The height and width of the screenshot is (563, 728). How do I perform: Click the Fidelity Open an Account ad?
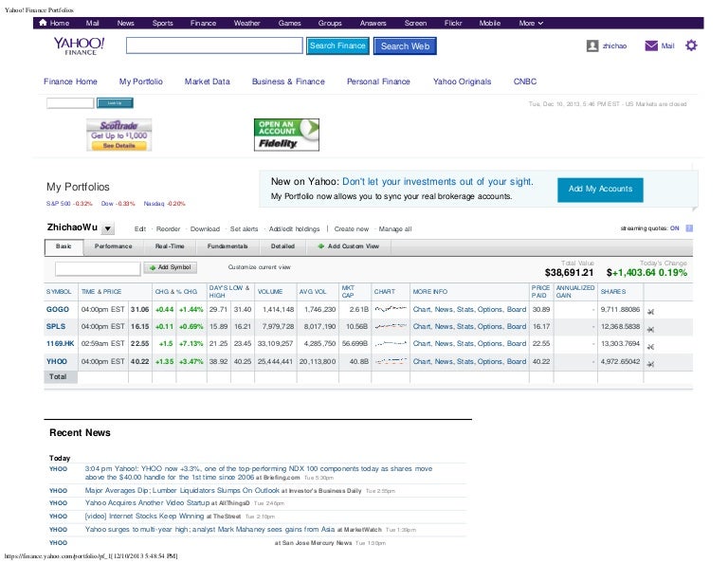(x=286, y=135)
